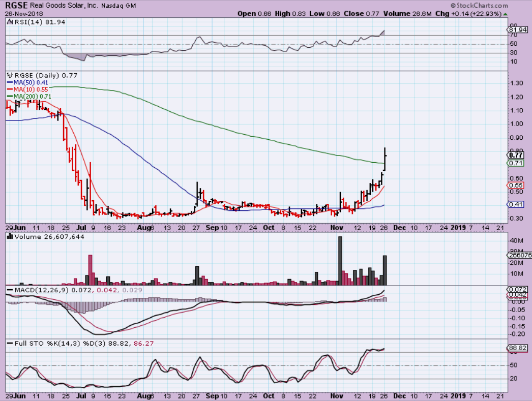Click the Aug label on the price date axis
The image size is (532, 401).
(144, 228)
